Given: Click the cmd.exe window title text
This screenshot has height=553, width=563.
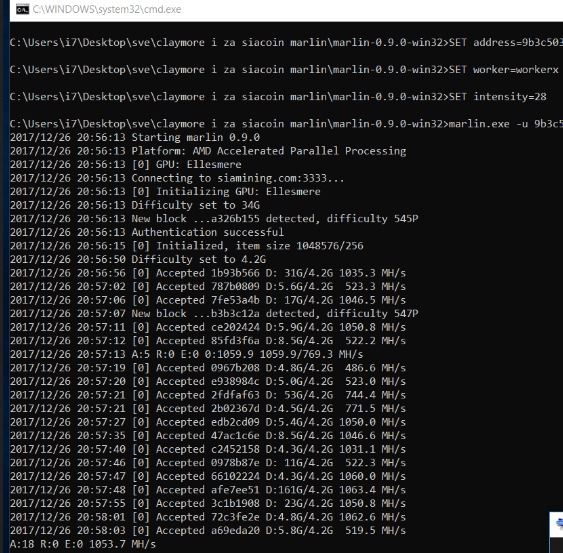Looking at the screenshot, I should point(107,9).
